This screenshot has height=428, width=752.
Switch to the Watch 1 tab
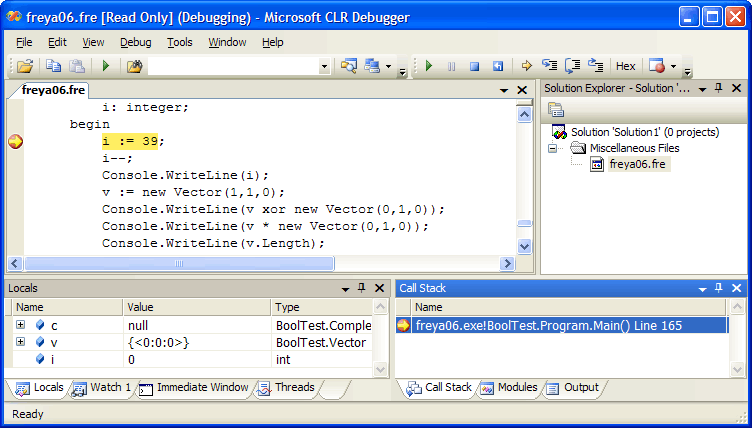pyautogui.click(x=102, y=388)
